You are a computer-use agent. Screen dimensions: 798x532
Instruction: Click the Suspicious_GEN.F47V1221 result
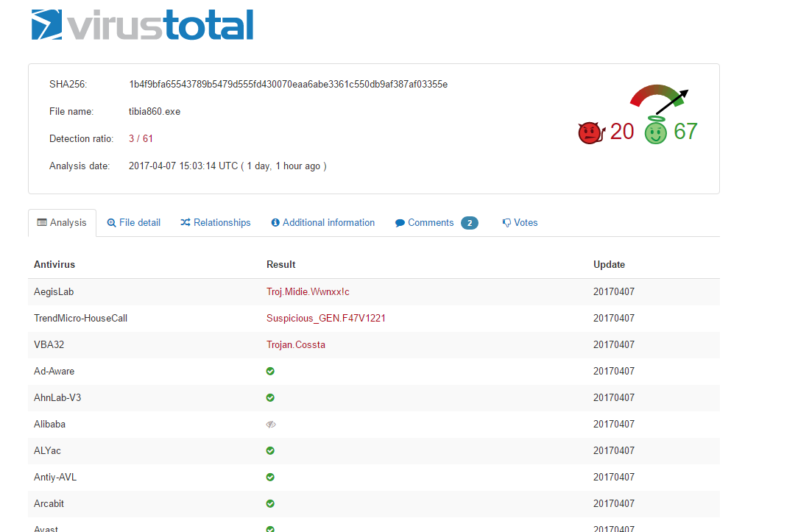pyautogui.click(x=325, y=319)
